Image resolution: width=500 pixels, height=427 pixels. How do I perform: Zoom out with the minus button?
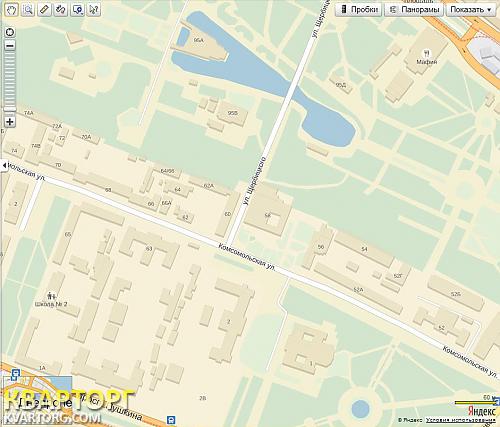click(10, 45)
